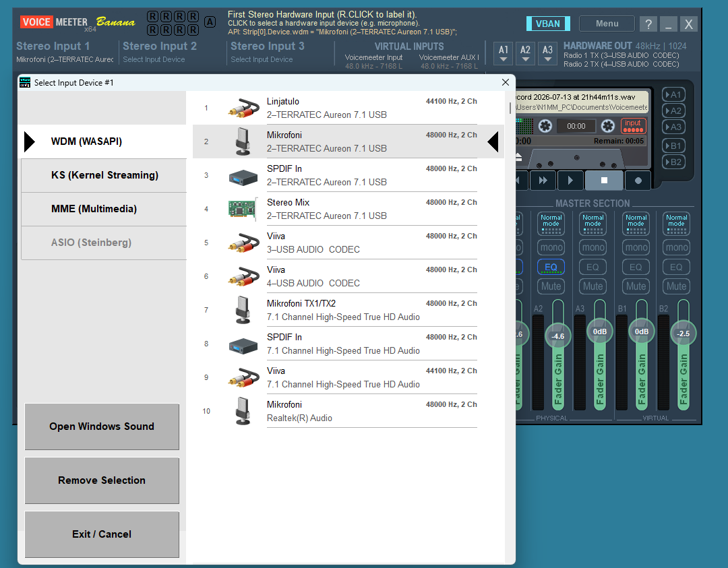Viewport: 728px width, 568px height.
Task: Toggle the highlighted EQ button on A2
Action: pos(551,267)
